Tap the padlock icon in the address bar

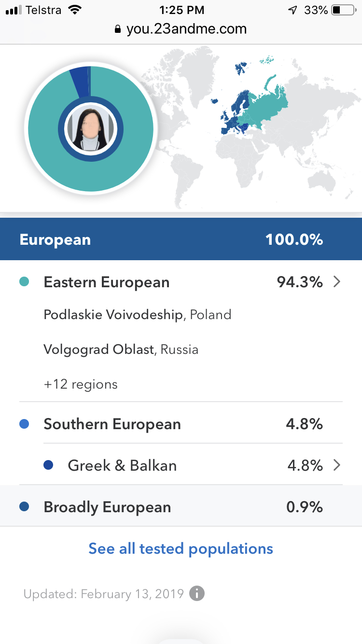click(118, 29)
